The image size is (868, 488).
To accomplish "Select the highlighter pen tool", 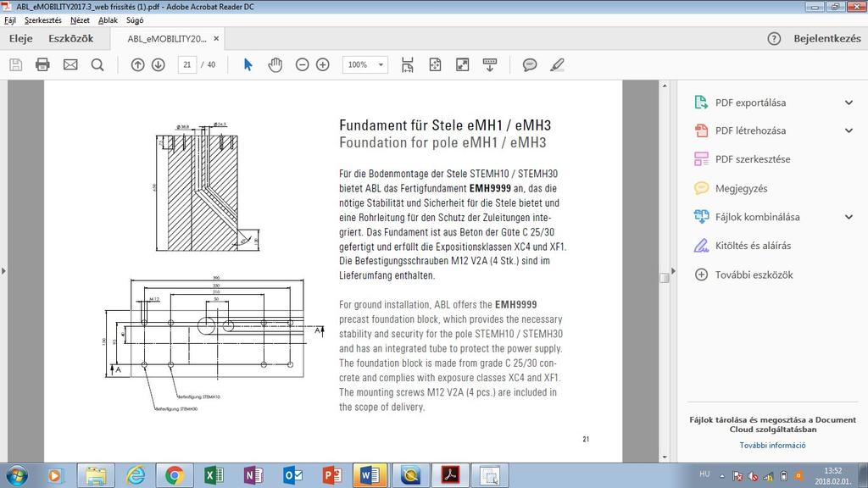I will point(558,64).
